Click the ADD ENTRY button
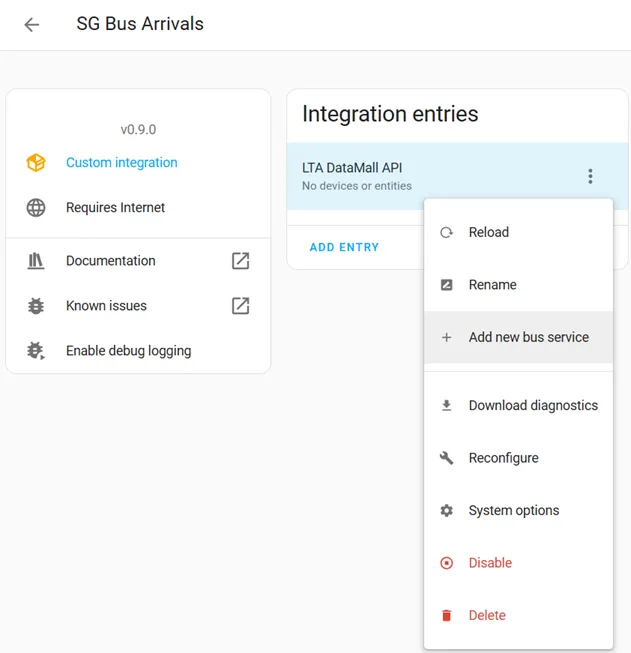631x653 pixels. [x=344, y=247]
